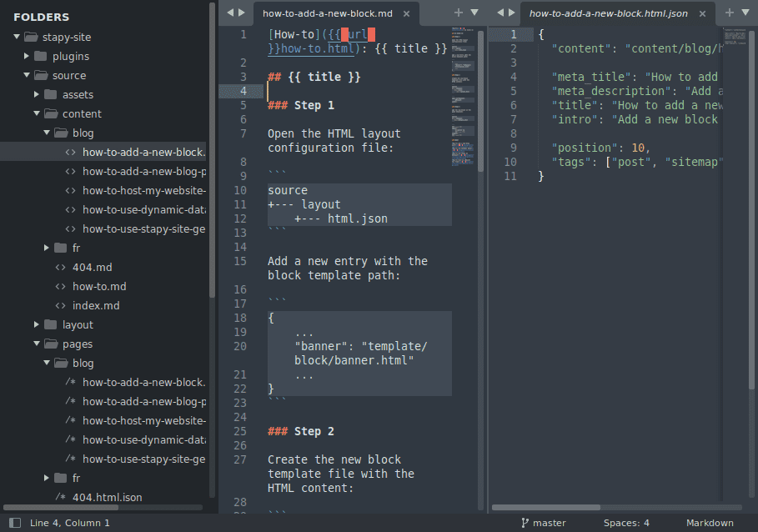Image resolution: width=758 pixels, height=532 pixels.
Task: Click JSON pane horizontal scrollbar
Action: (546, 507)
